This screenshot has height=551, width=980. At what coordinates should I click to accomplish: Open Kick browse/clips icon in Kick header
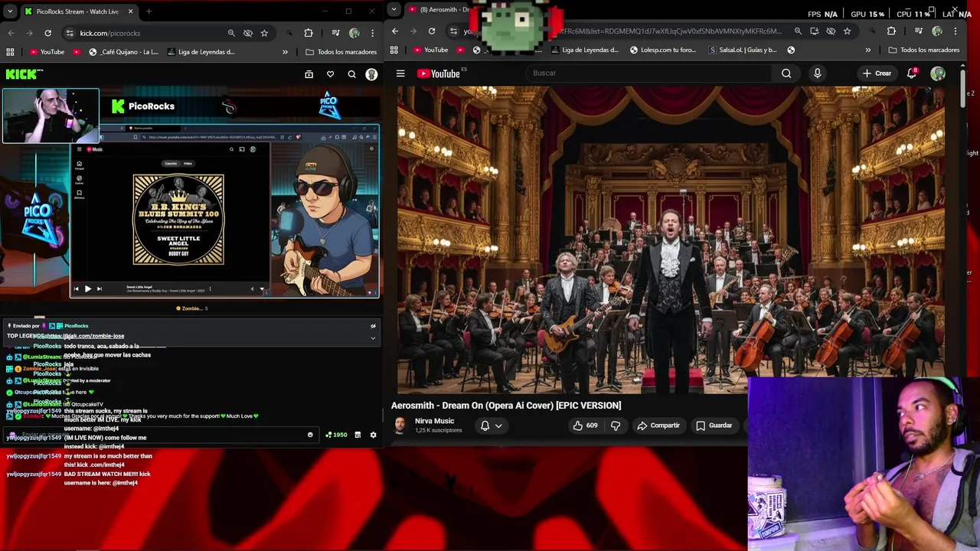point(309,74)
